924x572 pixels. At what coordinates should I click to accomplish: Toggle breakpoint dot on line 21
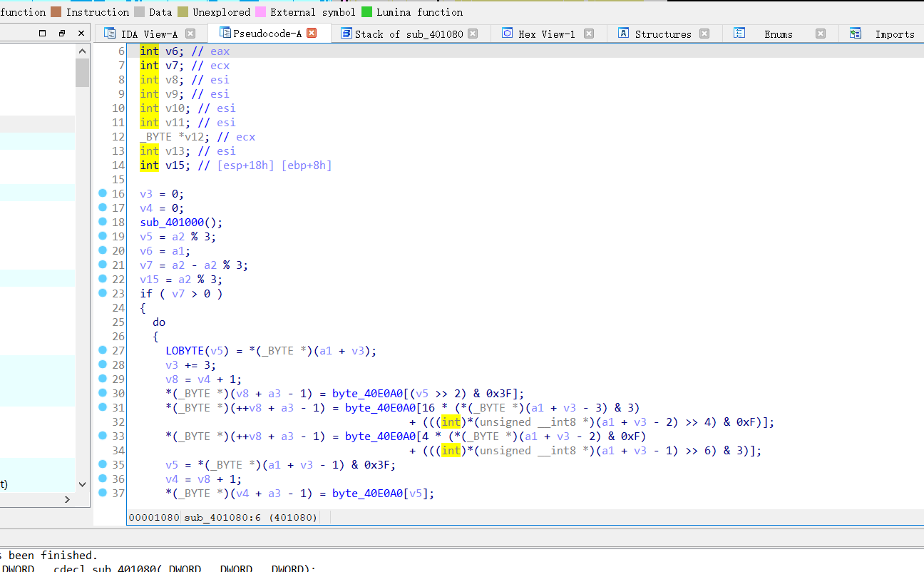click(x=103, y=265)
